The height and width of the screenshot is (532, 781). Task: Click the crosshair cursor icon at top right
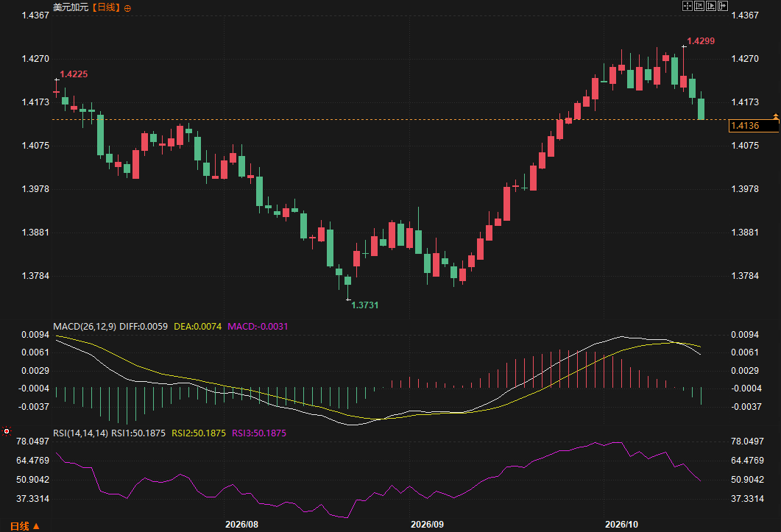[688, 6]
